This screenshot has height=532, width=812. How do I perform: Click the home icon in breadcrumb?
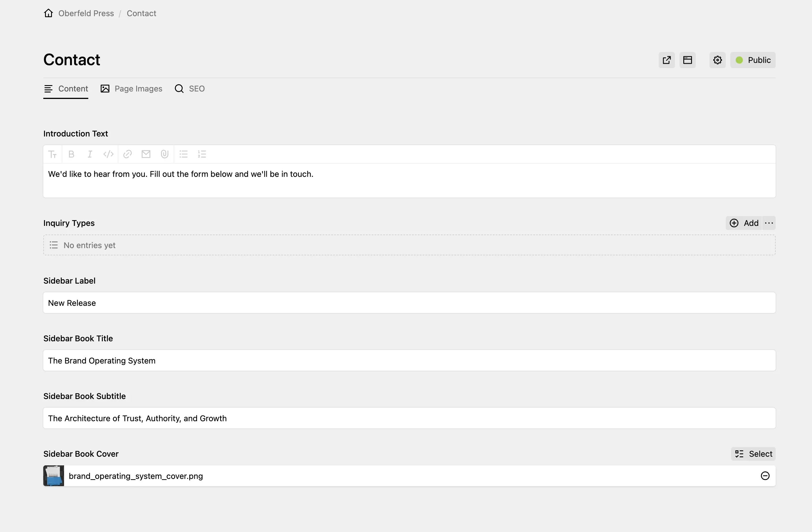pyautogui.click(x=48, y=13)
